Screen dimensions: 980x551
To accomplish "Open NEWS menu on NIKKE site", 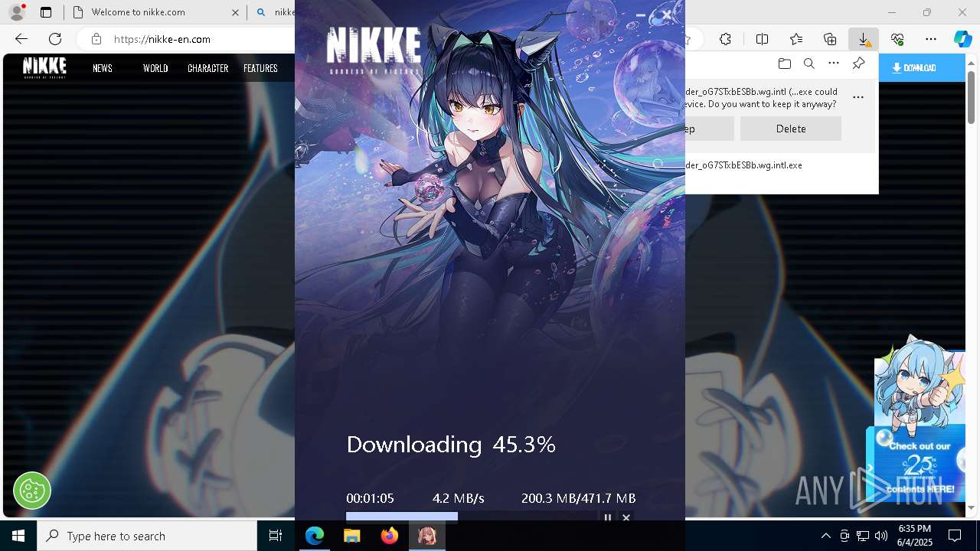I will coord(103,68).
